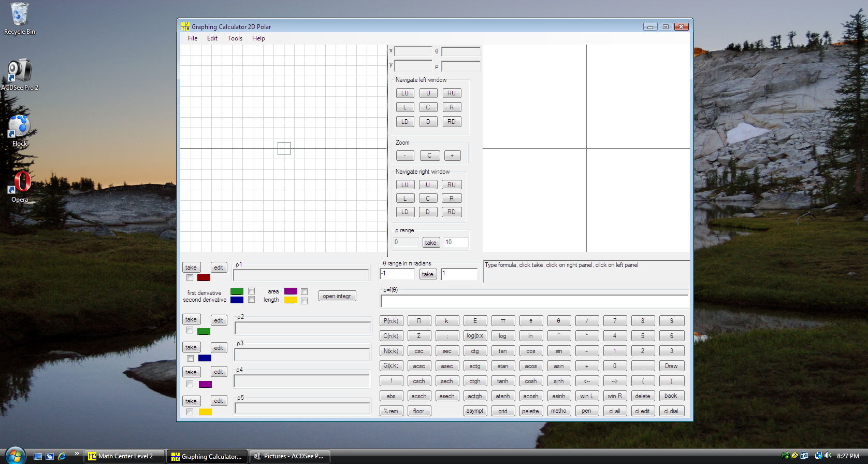Click the Zoom plus button

click(452, 156)
